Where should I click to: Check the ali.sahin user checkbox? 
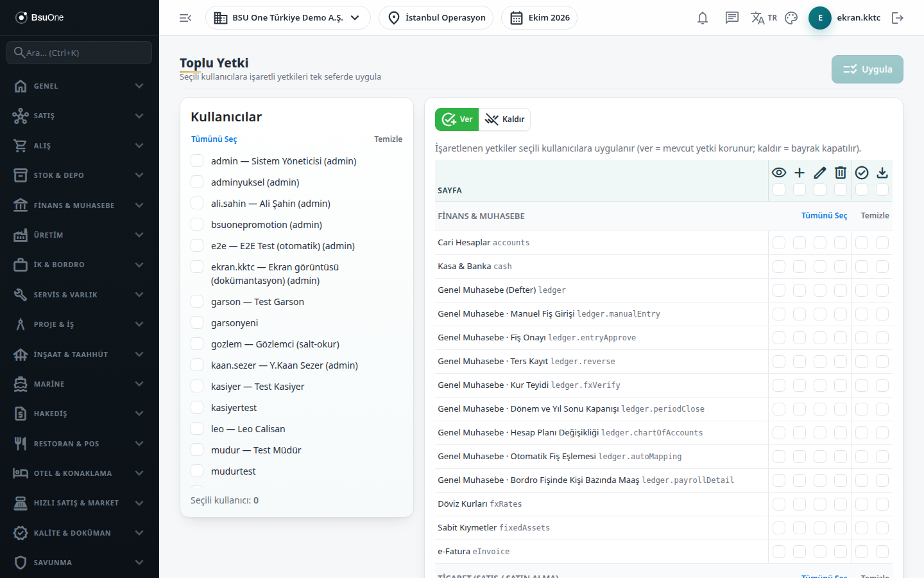point(197,203)
